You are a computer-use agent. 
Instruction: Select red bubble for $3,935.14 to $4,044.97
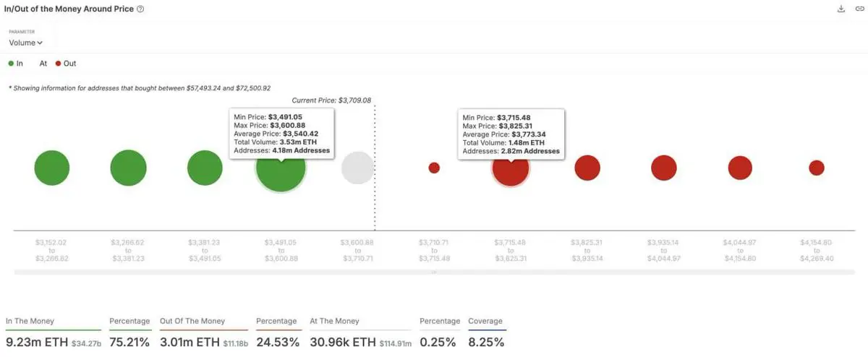click(663, 168)
